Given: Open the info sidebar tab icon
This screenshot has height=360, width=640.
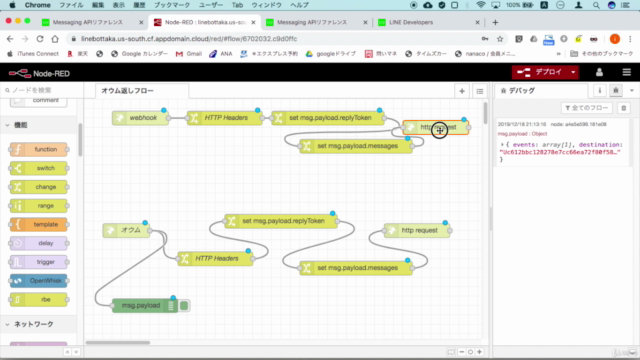Looking at the screenshot, I should point(600,91).
